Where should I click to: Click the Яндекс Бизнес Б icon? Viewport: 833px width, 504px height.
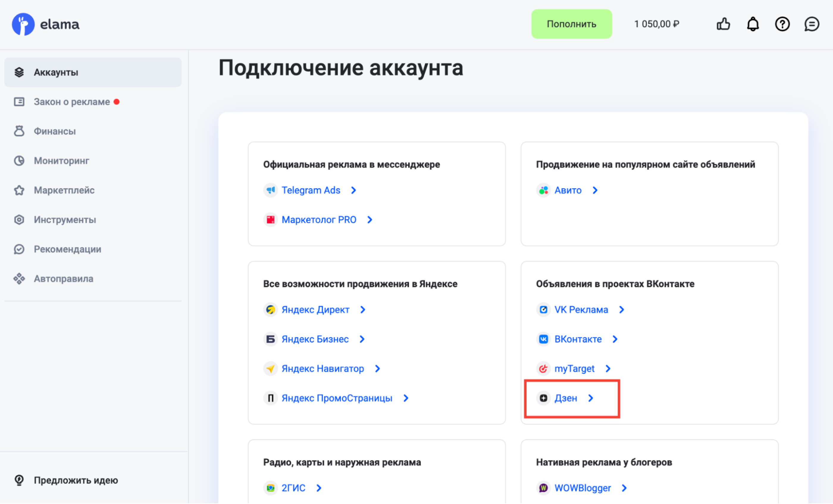click(270, 339)
